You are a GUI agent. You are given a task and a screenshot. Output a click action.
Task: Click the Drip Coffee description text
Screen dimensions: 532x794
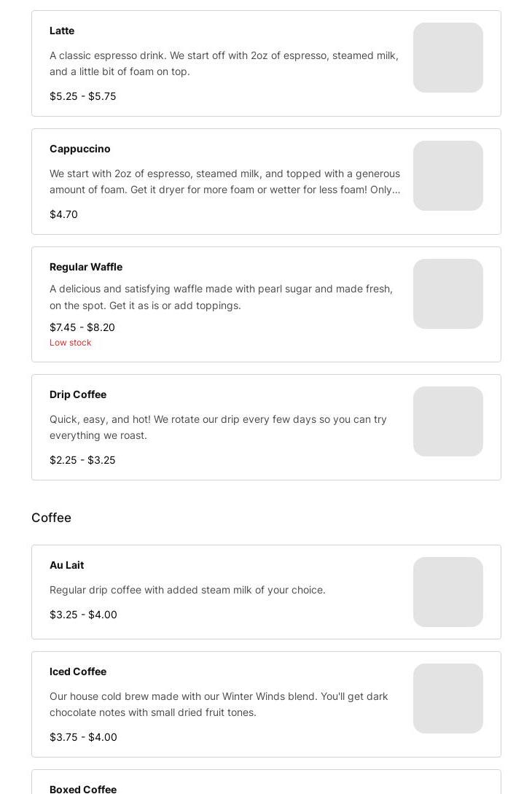point(218,427)
